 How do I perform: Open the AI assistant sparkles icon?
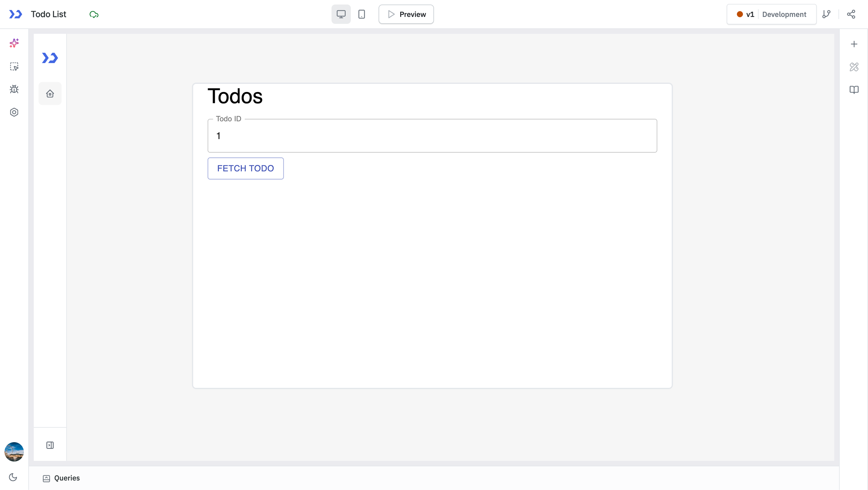(14, 43)
